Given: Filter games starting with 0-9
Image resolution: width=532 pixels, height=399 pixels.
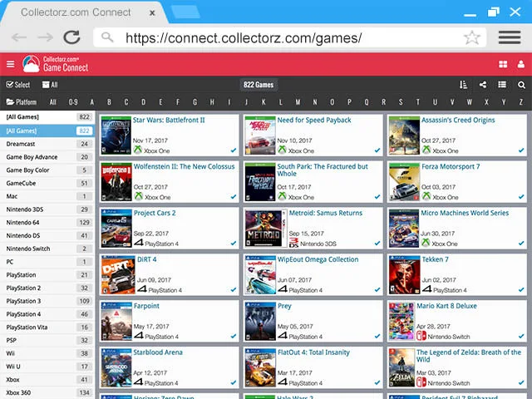Looking at the screenshot, I should pos(73,102).
